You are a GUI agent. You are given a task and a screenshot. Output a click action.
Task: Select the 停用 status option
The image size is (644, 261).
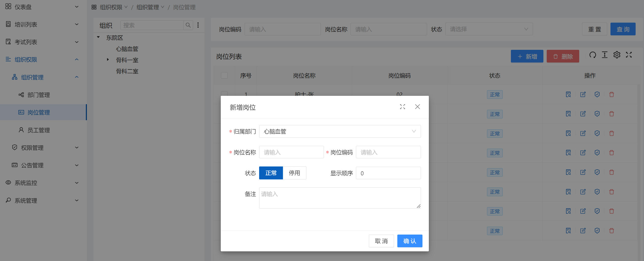294,173
